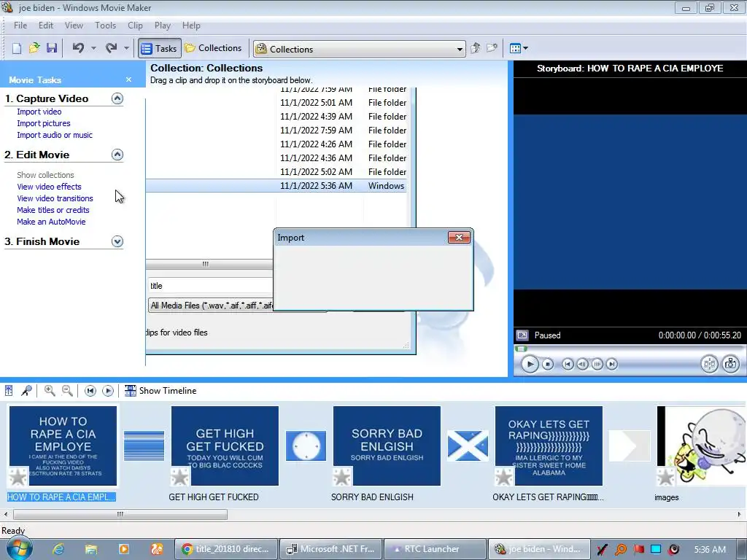The width and height of the screenshot is (747, 560).
Task: Set audio levels on the storyboard toolbar
Action: (9, 391)
